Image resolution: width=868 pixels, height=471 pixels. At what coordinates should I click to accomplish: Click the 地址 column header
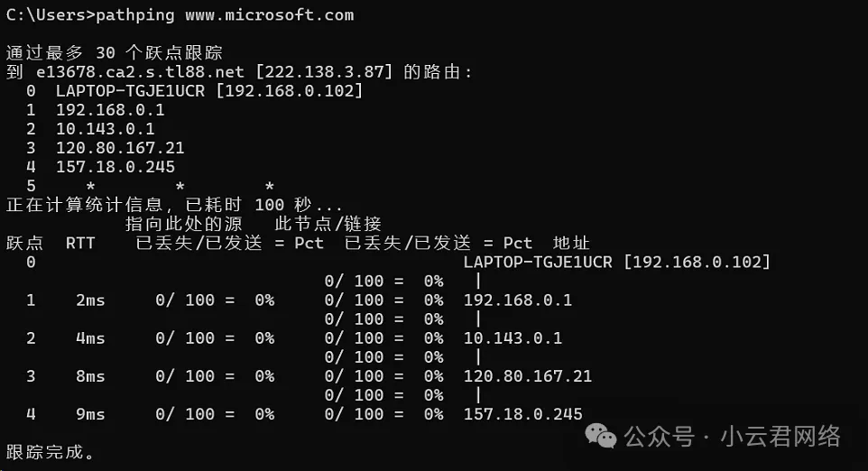pyautogui.click(x=571, y=243)
